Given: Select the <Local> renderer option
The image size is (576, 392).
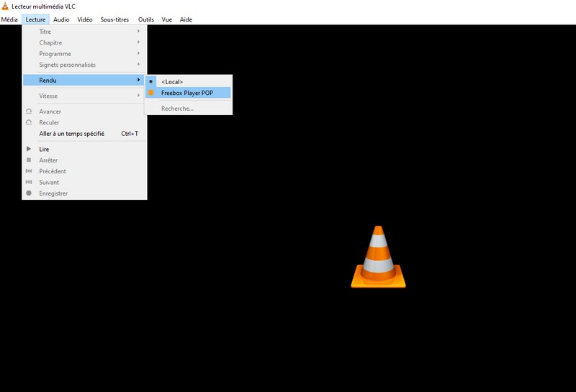Looking at the screenshot, I should tap(188, 81).
